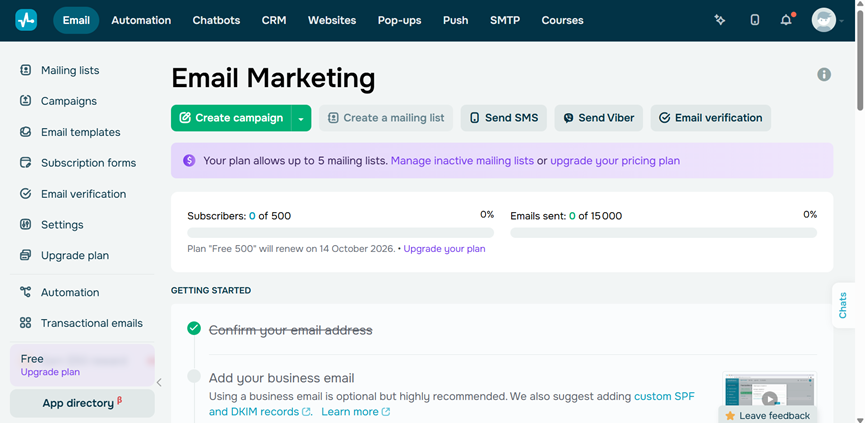
Task: Click the Mailing lists sidebar icon
Action: [x=25, y=71]
